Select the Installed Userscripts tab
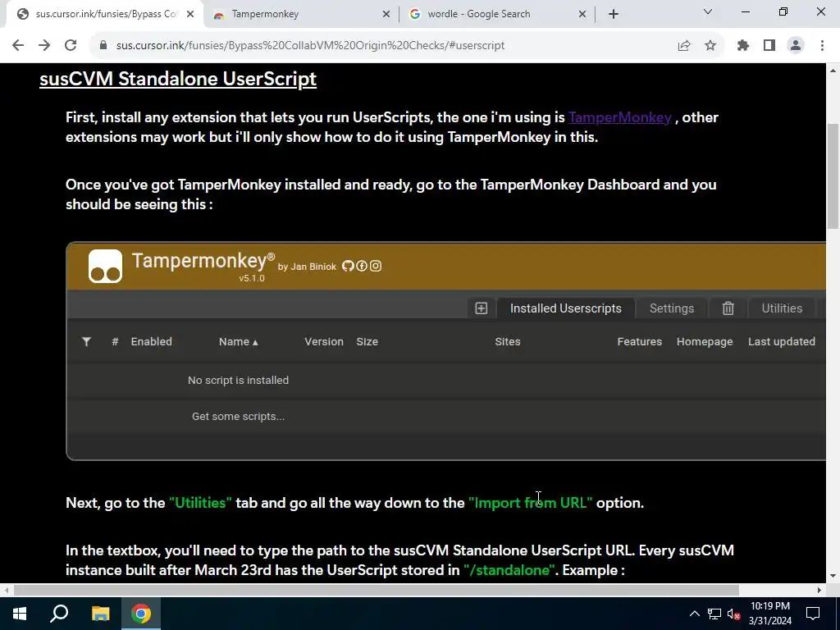This screenshot has height=630, width=840. 566,308
